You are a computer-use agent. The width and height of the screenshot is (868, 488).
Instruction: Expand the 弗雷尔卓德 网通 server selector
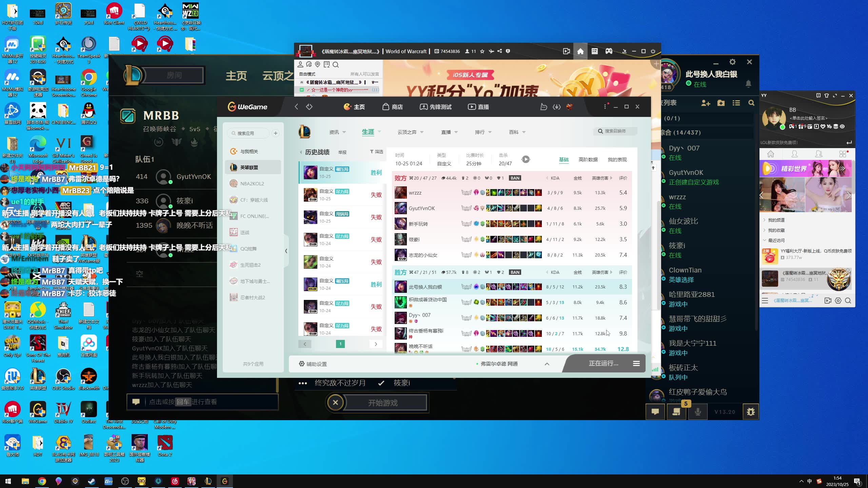tap(547, 364)
